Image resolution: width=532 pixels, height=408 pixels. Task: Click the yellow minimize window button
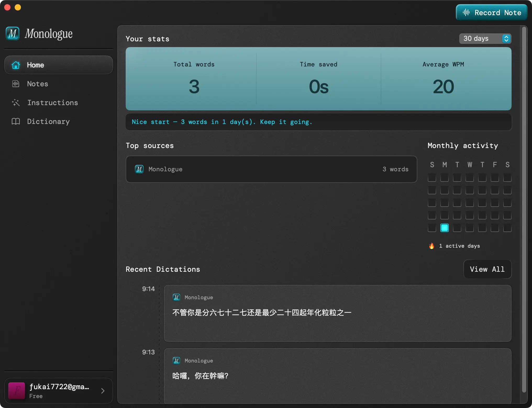click(18, 7)
